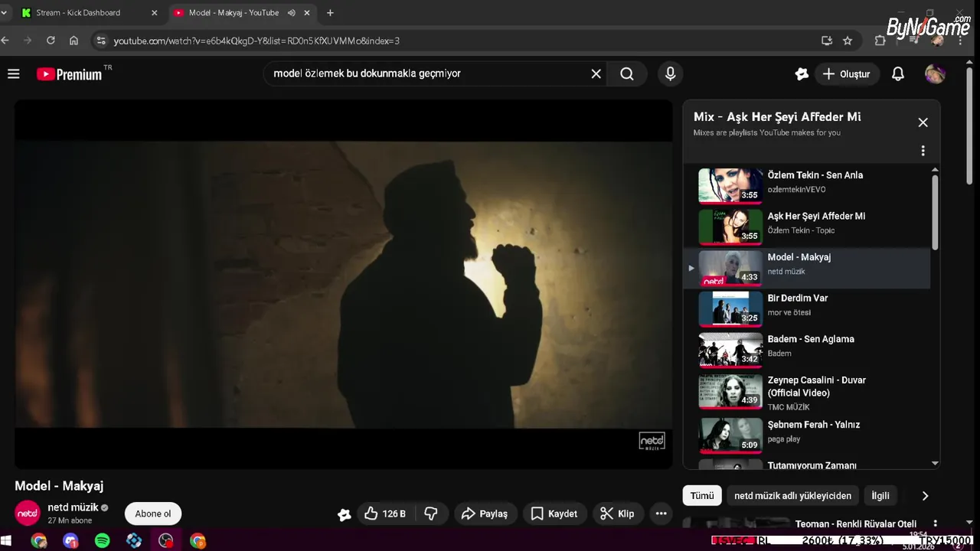Viewport: 980px width, 551px height.
Task: Bookmark this page with star icon
Action: pyautogui.click(x=848, y=41)
